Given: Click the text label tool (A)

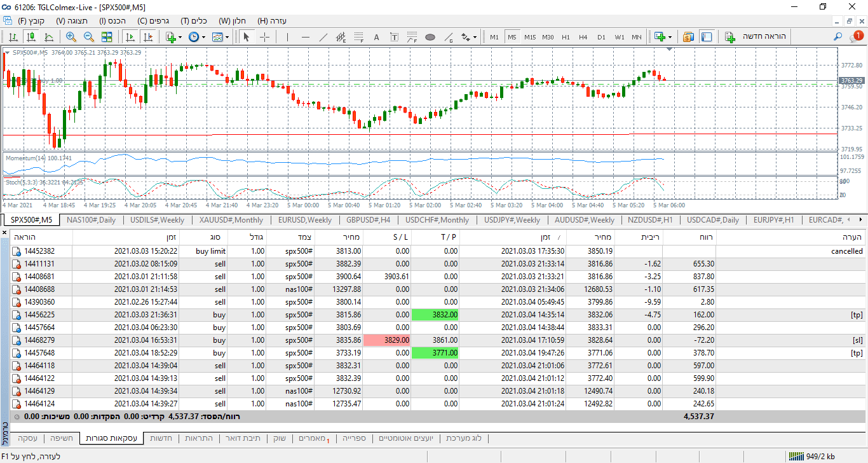Looking at the screenshot, I should coord(376,37).
